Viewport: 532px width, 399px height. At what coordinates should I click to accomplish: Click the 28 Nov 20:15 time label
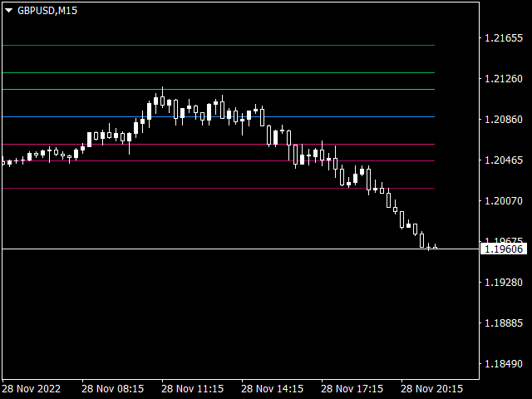point(432,388)
